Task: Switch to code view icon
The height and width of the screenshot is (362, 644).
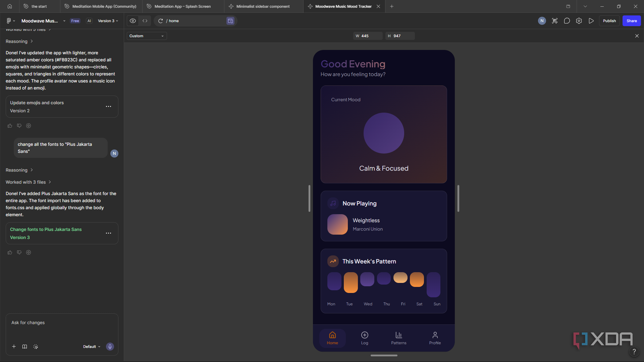Action: coord(145,21)
